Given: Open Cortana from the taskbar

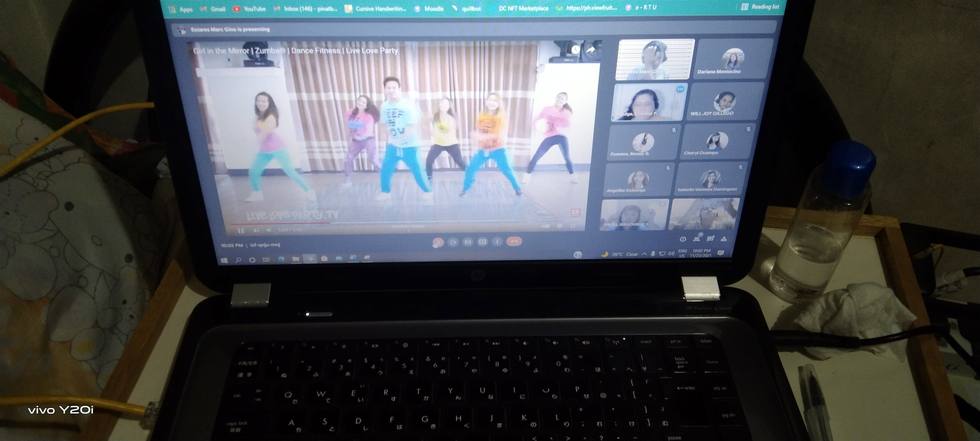Looking at the screenshot, I should click(252, 260).
